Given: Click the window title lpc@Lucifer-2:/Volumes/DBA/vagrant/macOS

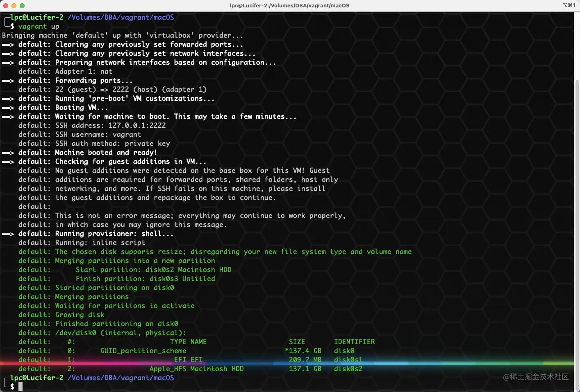Looking at the screenshot, I should click(x=290, y=6).
